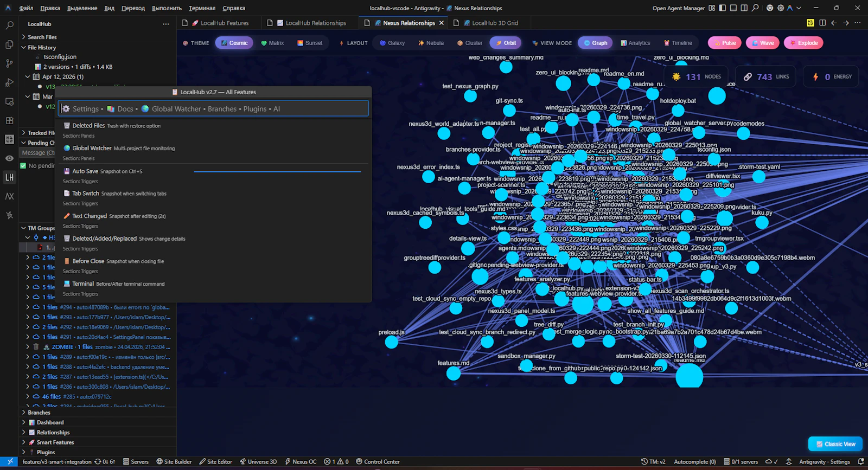Open Extensions view in activity bar

9,120
